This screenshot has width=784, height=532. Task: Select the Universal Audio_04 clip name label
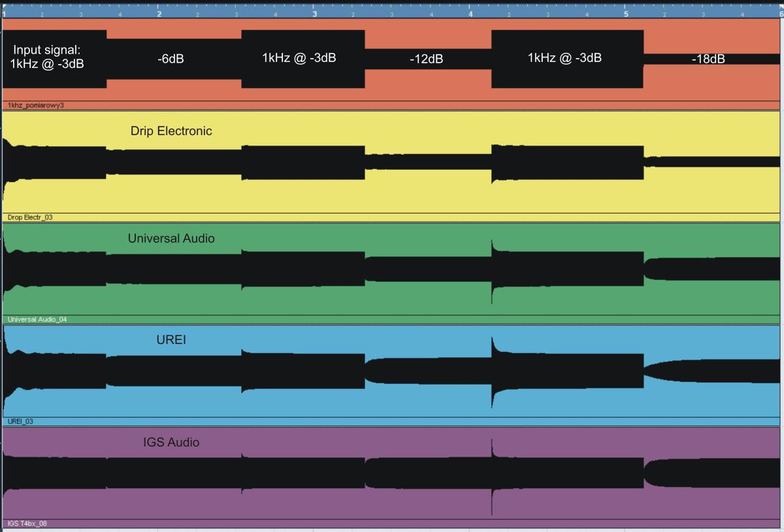(x=37, y=319)
